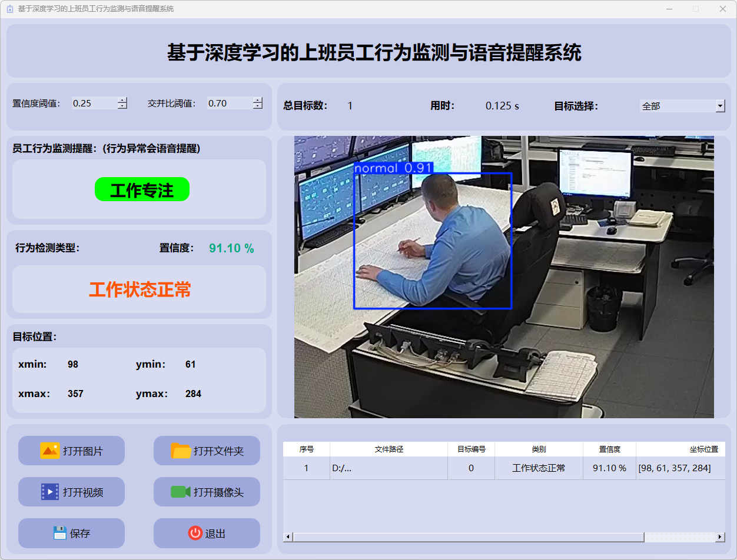Click the 坐标位置 column header
The height and width of the screenshot is (560, 737).
(680, 449)
